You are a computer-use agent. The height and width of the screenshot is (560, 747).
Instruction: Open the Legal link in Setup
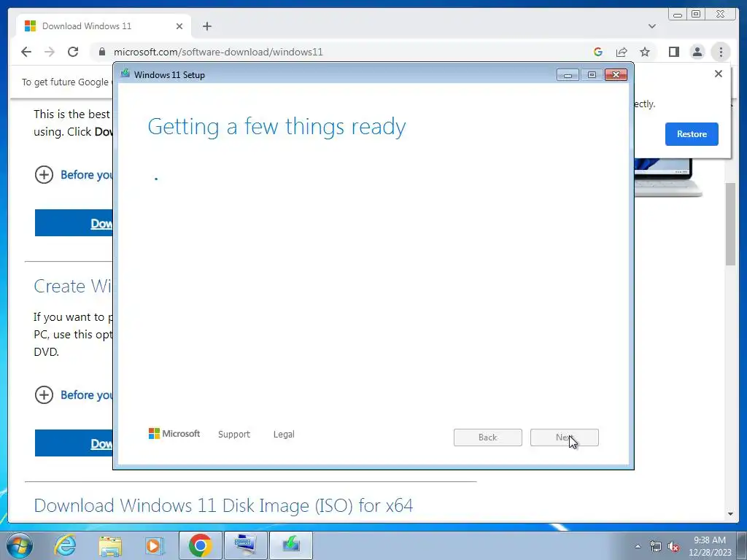pyautogui.click(x=284, y=435)
